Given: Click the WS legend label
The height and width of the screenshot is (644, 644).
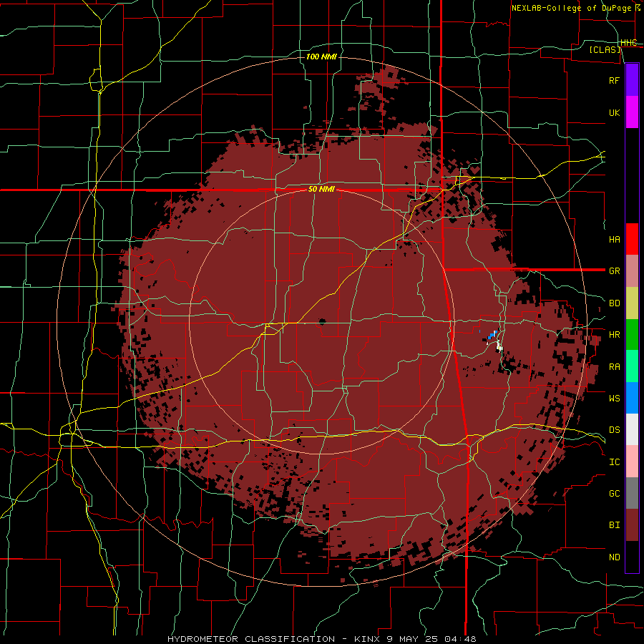Looking at the screenshot, I should tap(614, 398).
